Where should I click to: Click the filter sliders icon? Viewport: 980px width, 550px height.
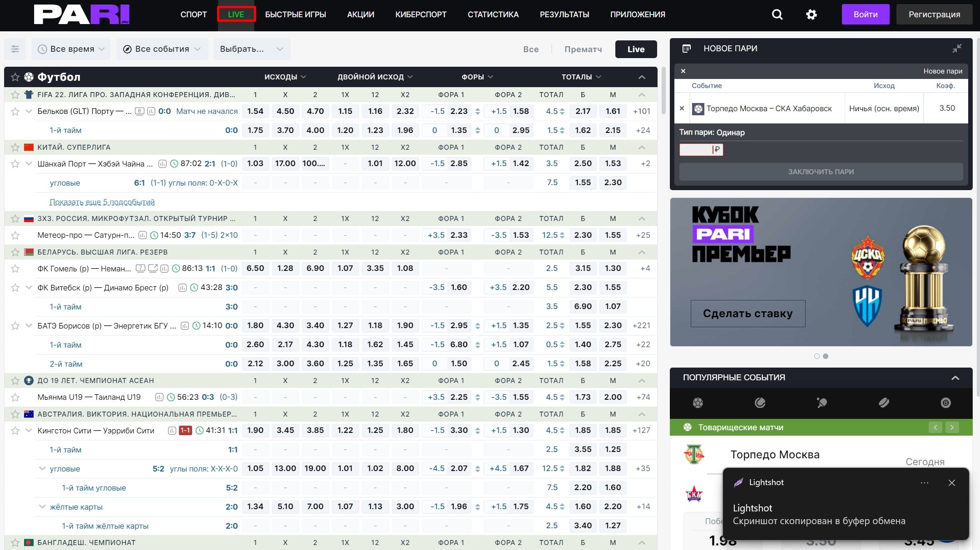pyautogui.click(x=15, y=49)
